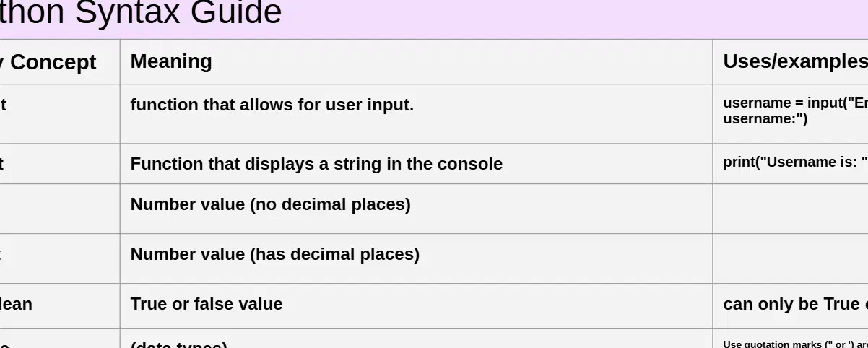The height and width of the screenshot is (348, 868).
Task: Select the 'True or false value' cell
Action: (x=416, y=306)
